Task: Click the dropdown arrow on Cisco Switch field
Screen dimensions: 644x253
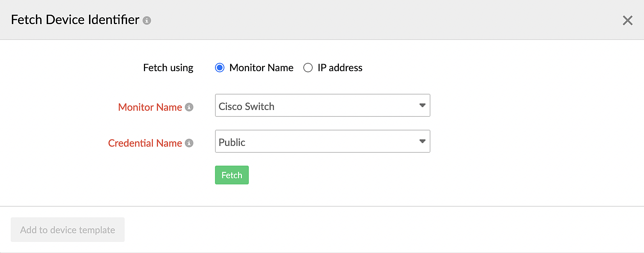Action: 422,106
